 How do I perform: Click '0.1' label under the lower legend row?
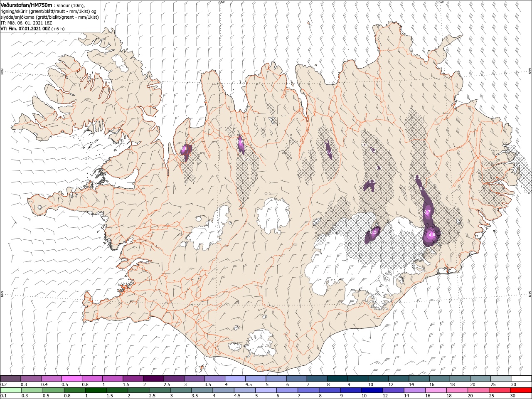click(3, 396)
